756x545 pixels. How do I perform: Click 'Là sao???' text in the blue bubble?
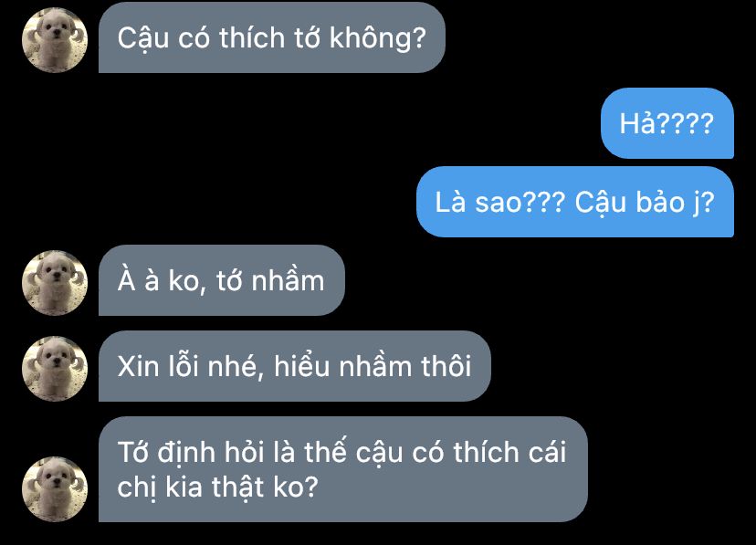[500, 202]
